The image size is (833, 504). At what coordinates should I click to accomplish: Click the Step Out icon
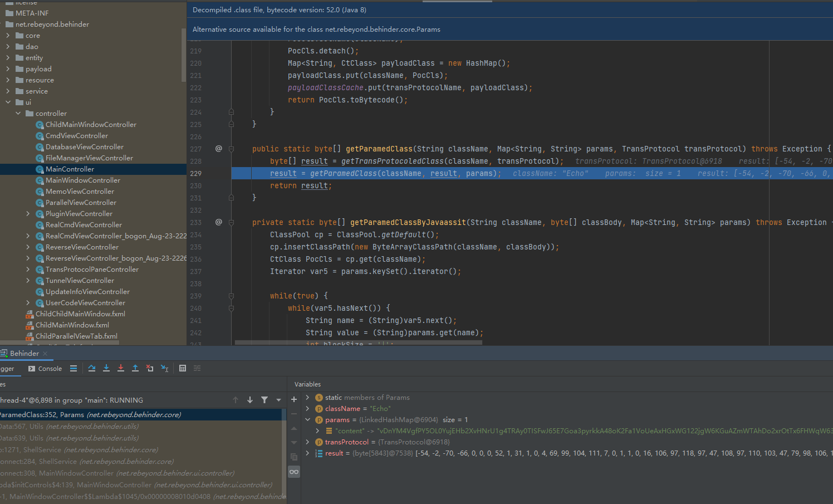click(135, 368)
